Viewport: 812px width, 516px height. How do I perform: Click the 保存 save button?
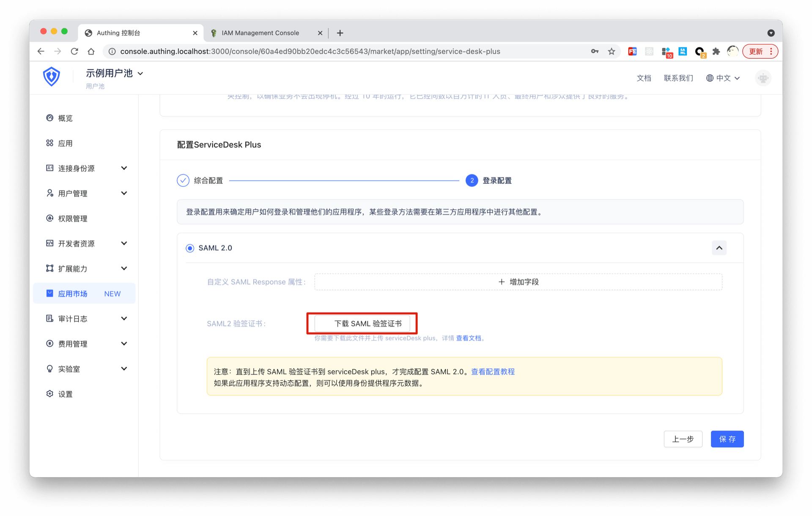click(727, 439)
